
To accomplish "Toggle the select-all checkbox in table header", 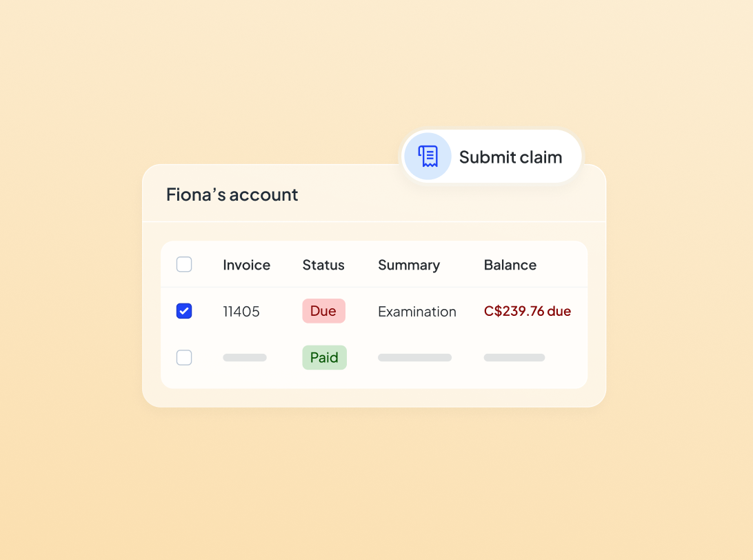I will (x=184, y=264).
